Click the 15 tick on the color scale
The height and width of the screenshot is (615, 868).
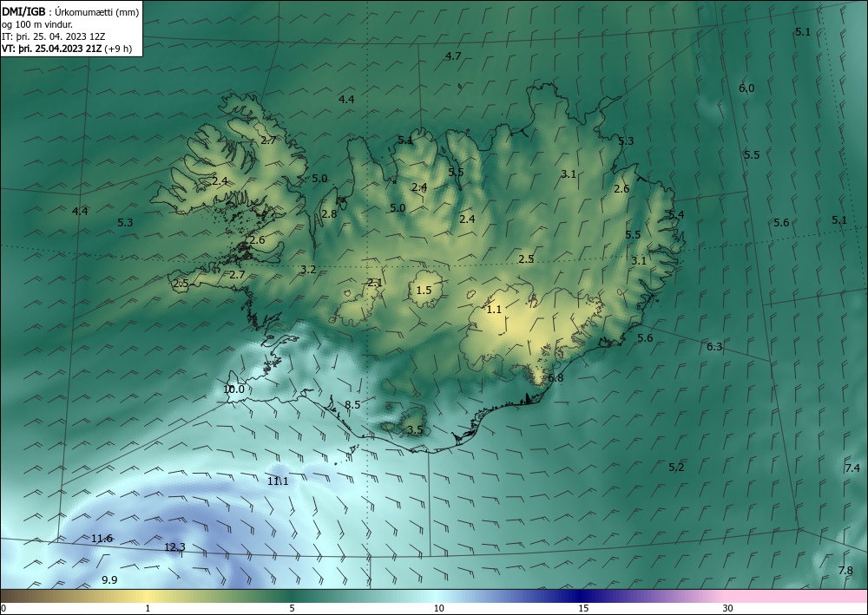tap(583, 608)
